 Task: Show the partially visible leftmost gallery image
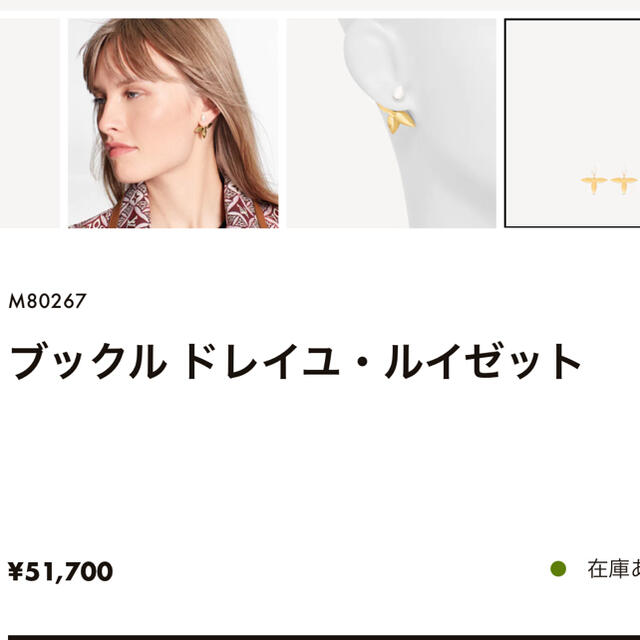(29, 123)
